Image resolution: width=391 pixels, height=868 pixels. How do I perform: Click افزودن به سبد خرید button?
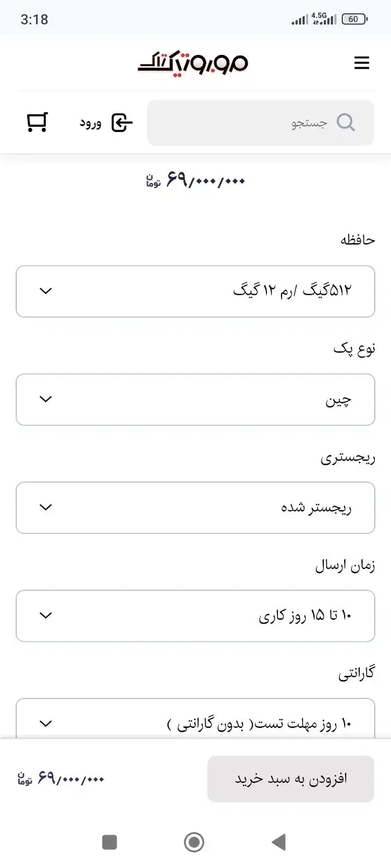click(x=290, y=778)
